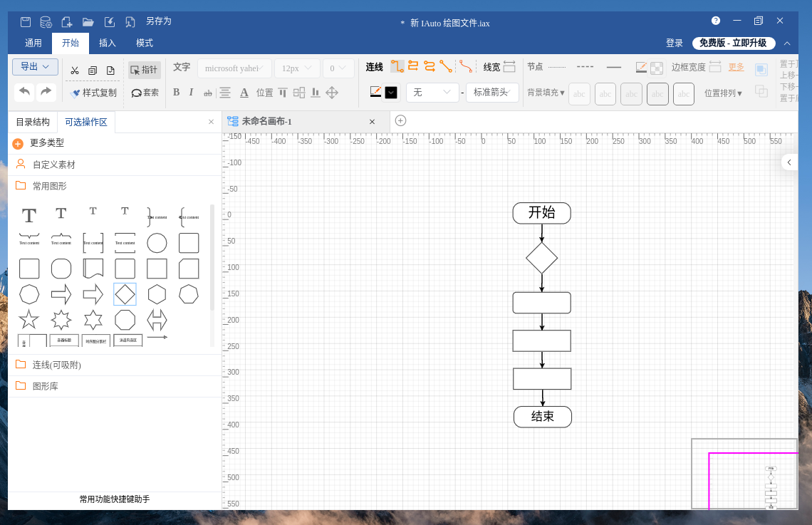Screen dimensions: 812x525
Task: Click the redo arrow icon
Action: pyautogui.click(x=46, y=91)
